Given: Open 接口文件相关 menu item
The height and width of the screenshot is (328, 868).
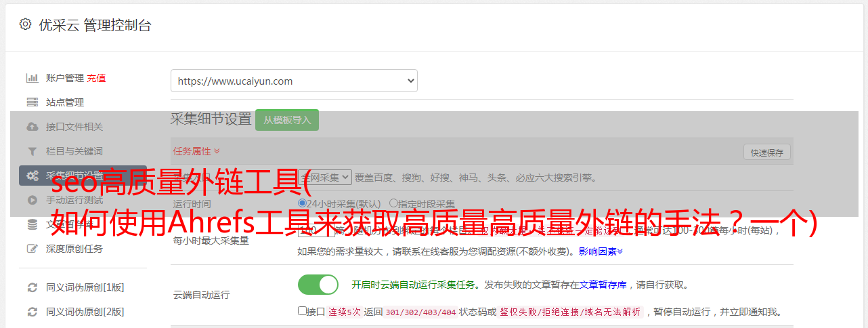Looking at the screenshot, I should click(x=74, y=127).
